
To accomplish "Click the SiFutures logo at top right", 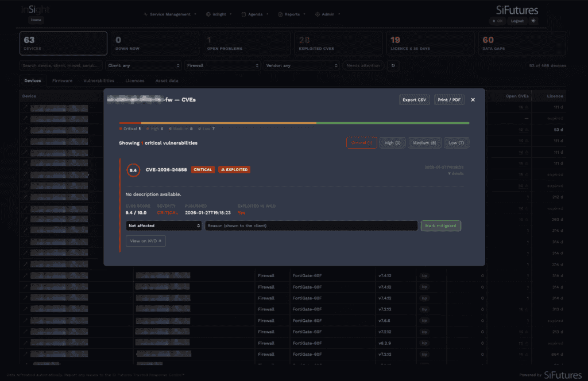I will pyautogui.click(x=517, y=10).
